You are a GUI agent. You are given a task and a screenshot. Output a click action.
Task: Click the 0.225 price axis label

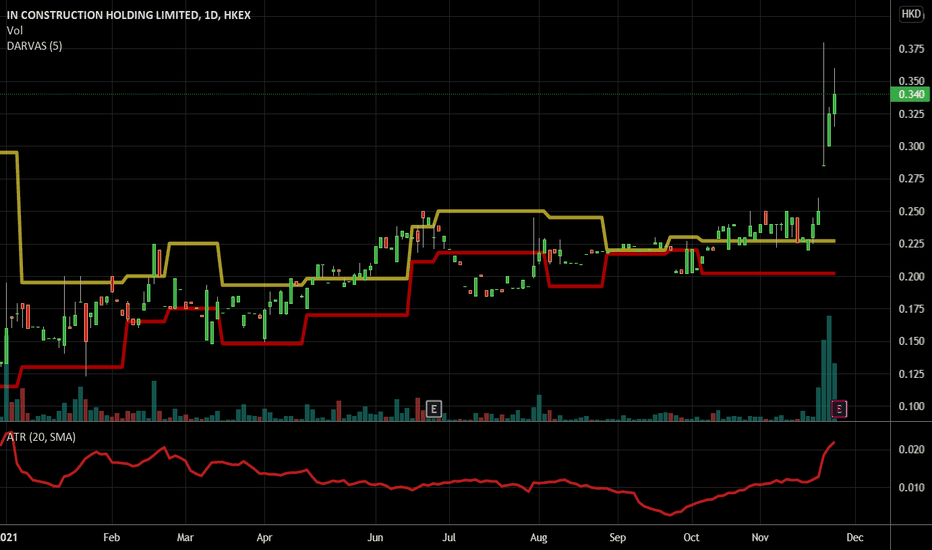(x=911, y=244)
